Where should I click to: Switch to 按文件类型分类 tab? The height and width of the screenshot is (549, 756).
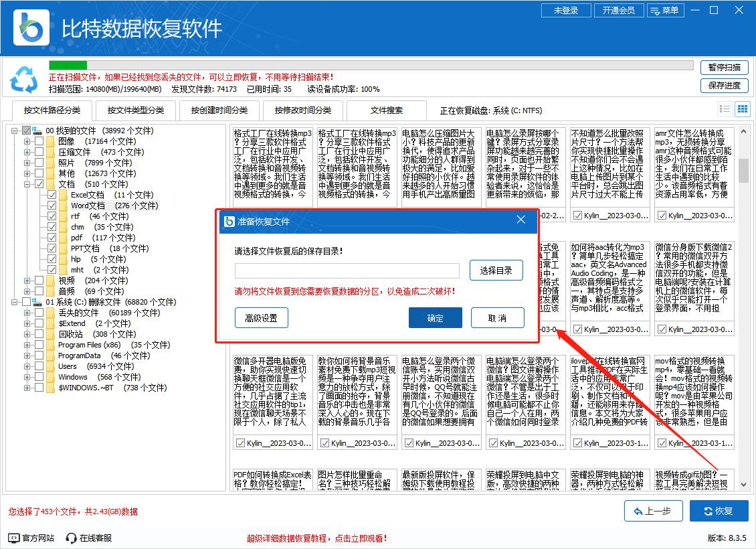point(135,110)
